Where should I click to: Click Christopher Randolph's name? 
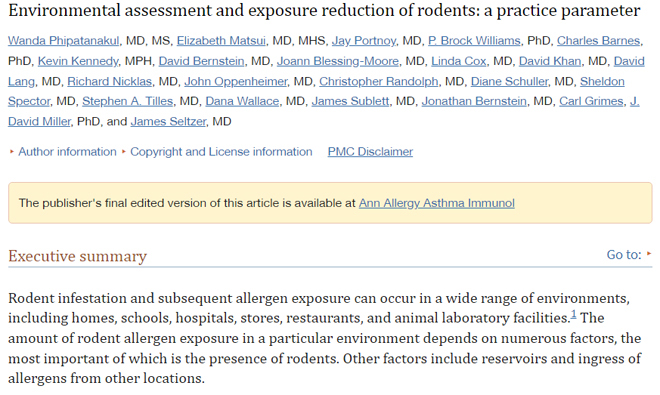tap(378, 81)
